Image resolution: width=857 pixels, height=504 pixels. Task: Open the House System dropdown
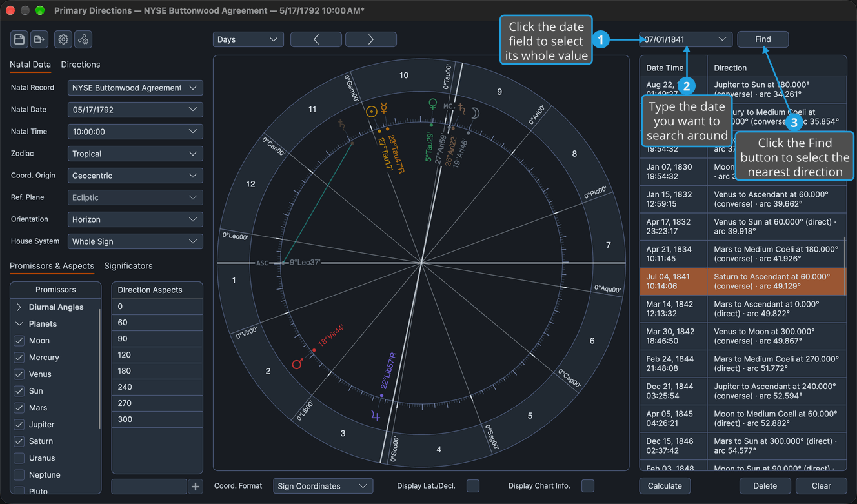(x=136, y=241)
